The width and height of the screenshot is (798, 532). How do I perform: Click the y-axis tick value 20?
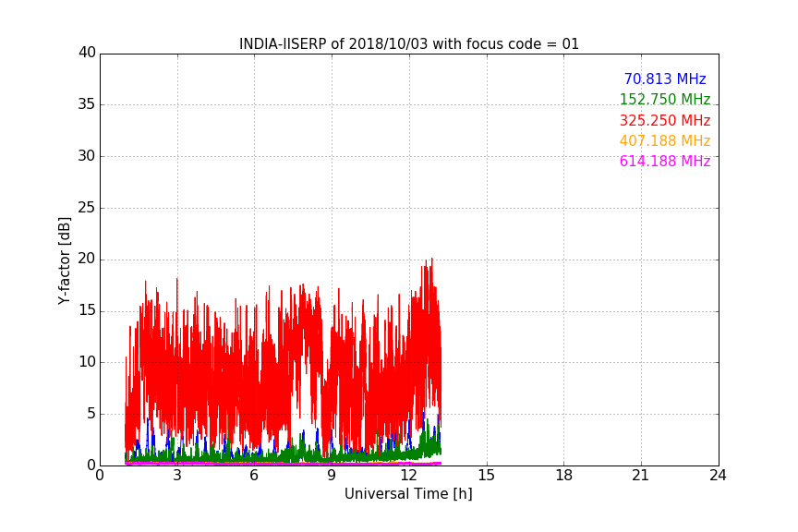(x=87, y=259)
